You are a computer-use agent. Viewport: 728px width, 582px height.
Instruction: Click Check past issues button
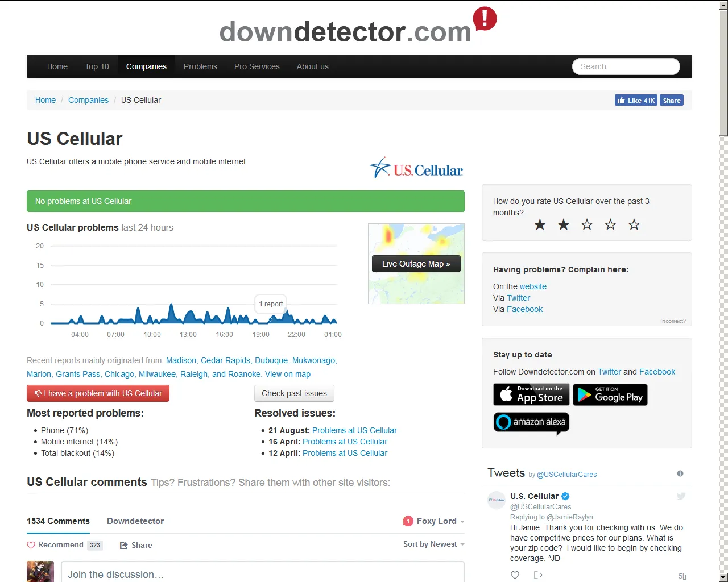(x=294, y=393)
